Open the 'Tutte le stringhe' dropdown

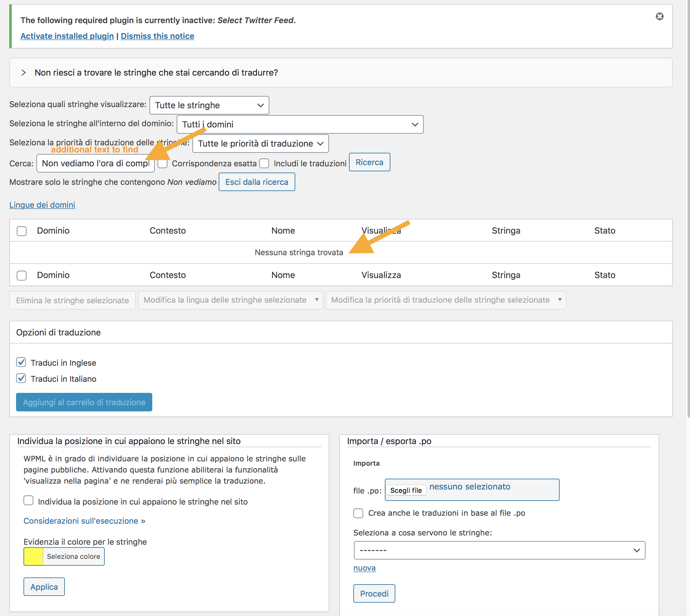click(209, 105)
